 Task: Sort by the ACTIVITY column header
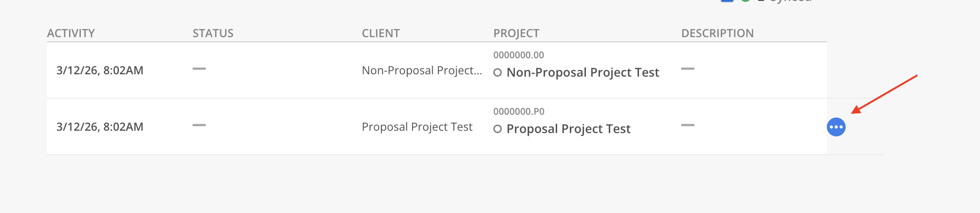(71, 33)
